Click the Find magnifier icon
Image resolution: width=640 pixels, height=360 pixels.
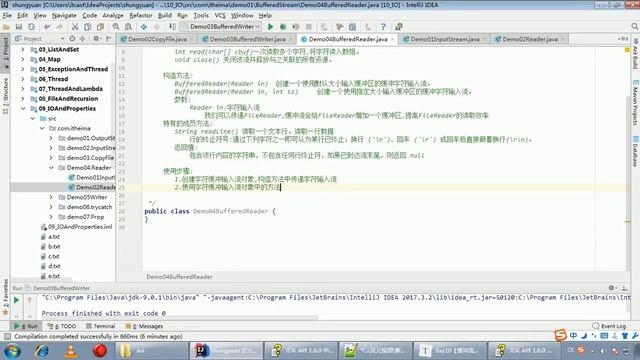116,27
